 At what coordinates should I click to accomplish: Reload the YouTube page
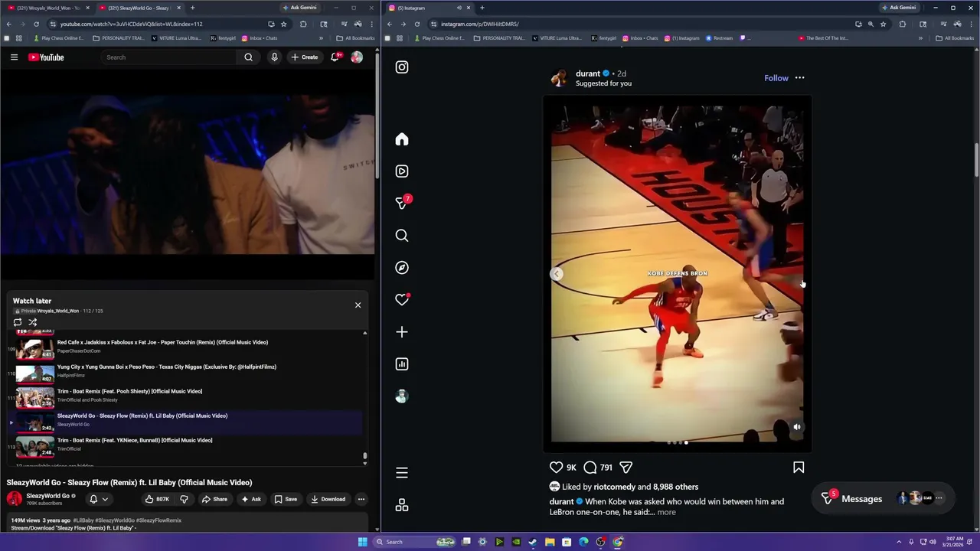(36, 24)
